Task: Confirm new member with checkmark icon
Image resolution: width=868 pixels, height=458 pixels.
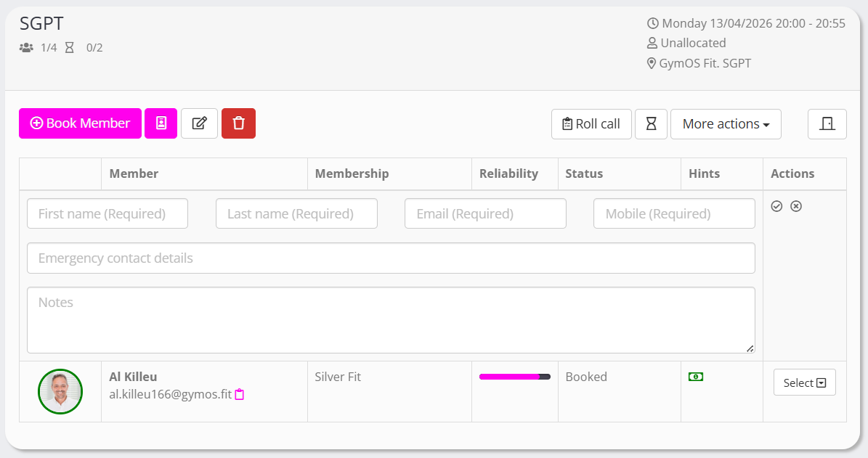Action: 776,207
